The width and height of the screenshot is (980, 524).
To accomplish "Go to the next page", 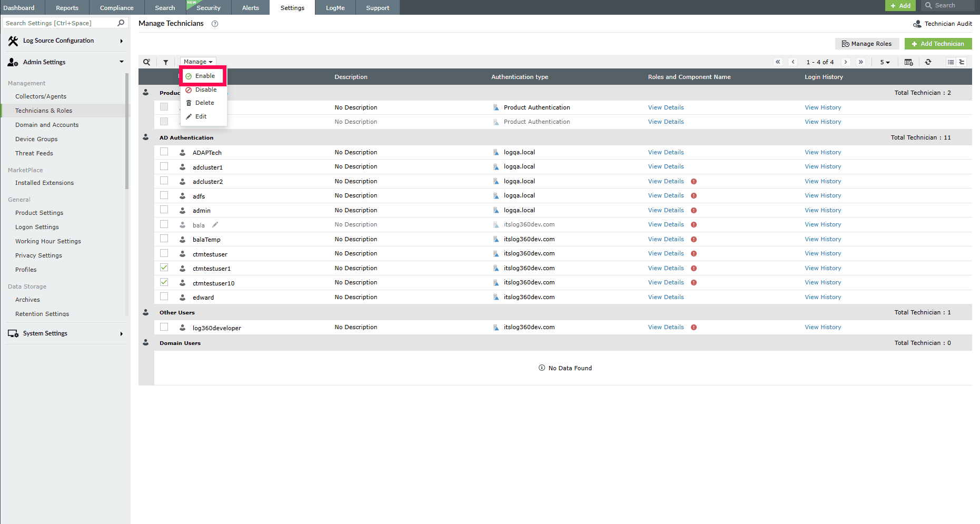I will (x=846, y=62).
